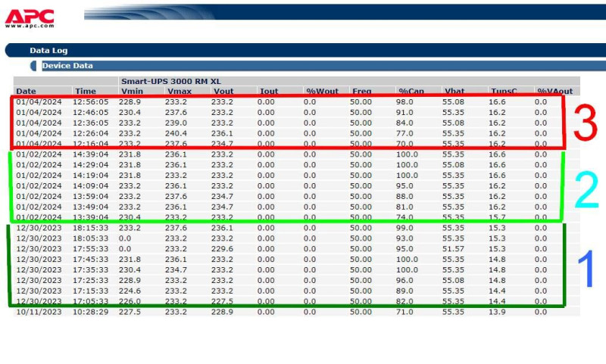Click the %Cap column header
This screenshot has height=364, width=606.
(x=411, y=91)
